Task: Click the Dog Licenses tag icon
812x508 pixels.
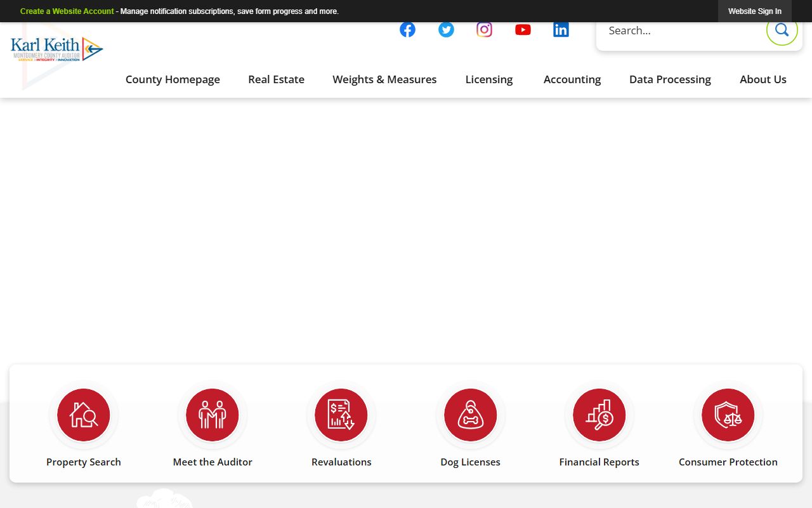Action: pos(470,415)
